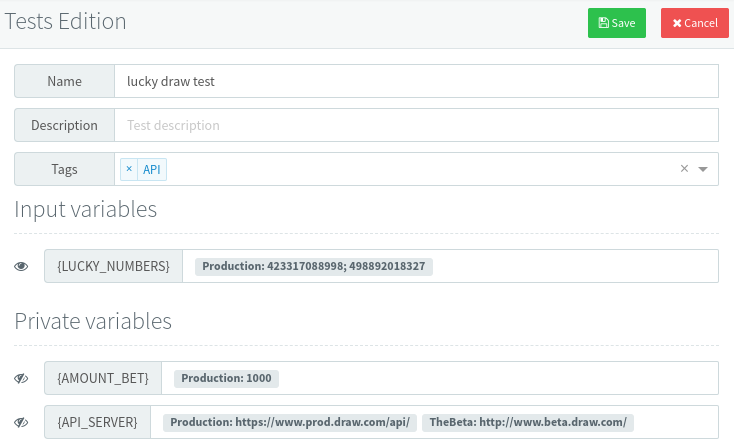This screenshot has height=448, width=734.
Task: Select the 'Production: 1000' value chip
Action: pos(226,378)
